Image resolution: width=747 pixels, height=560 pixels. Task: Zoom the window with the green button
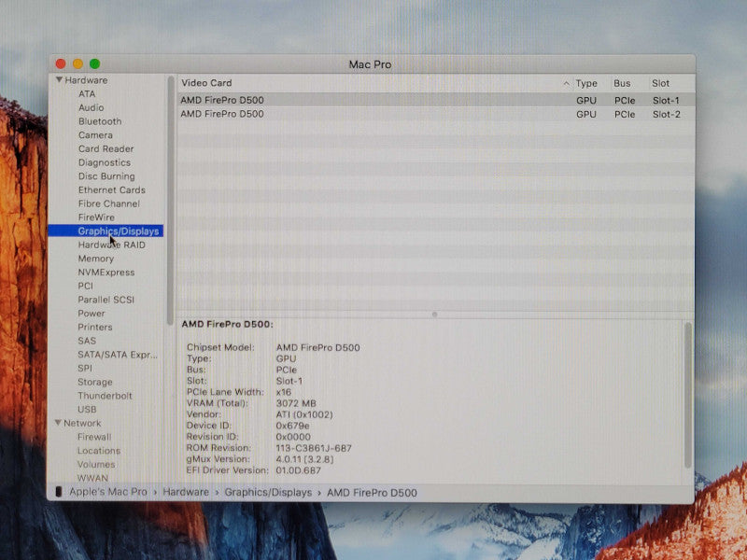(x=95, y=63)
